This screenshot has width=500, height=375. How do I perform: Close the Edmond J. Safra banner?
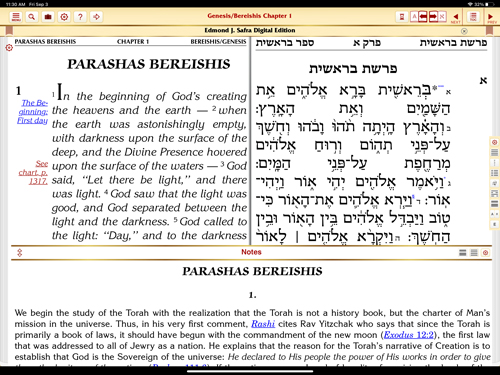tap(464, 31)
